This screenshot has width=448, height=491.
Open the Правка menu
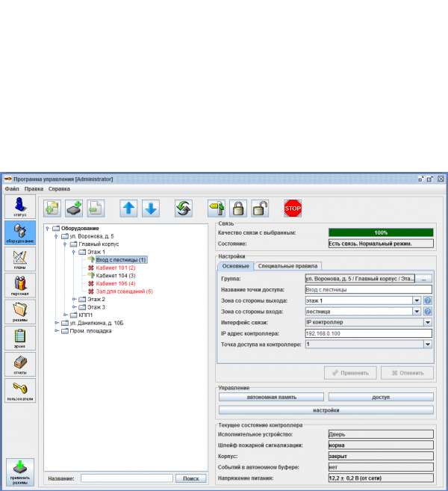[34, 189]
